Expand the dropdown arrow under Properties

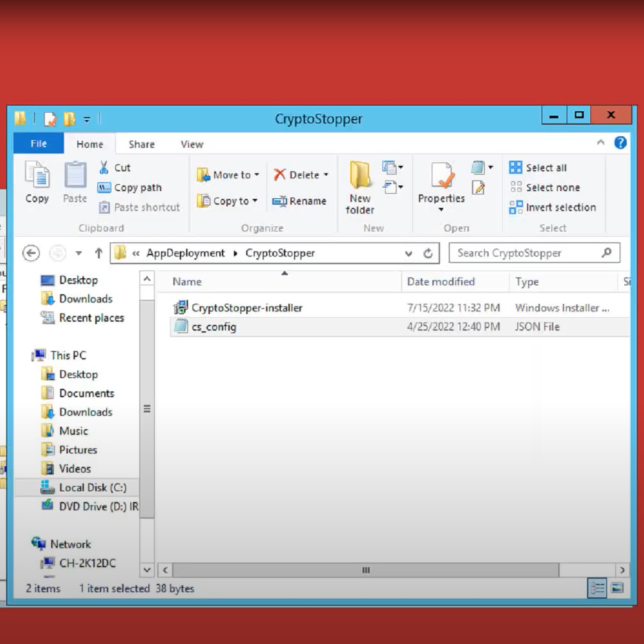click(441, 210)
